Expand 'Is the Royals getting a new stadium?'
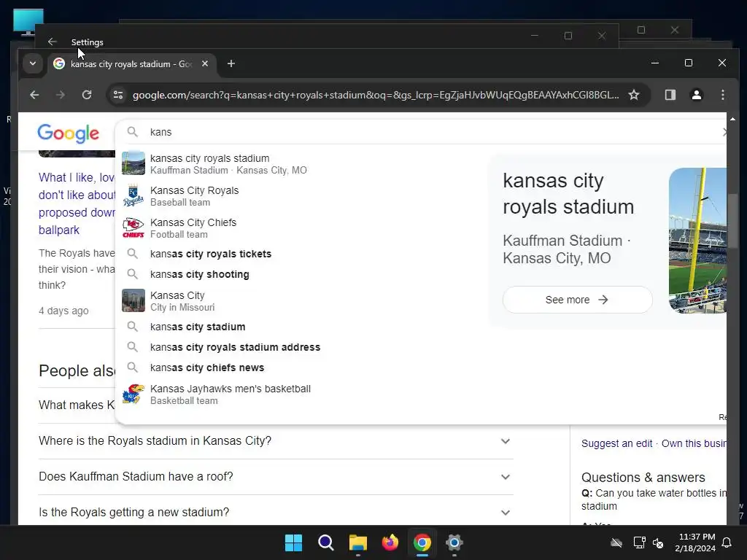The height and width of the screenshot is (560, 747). (x=276, y=513)
